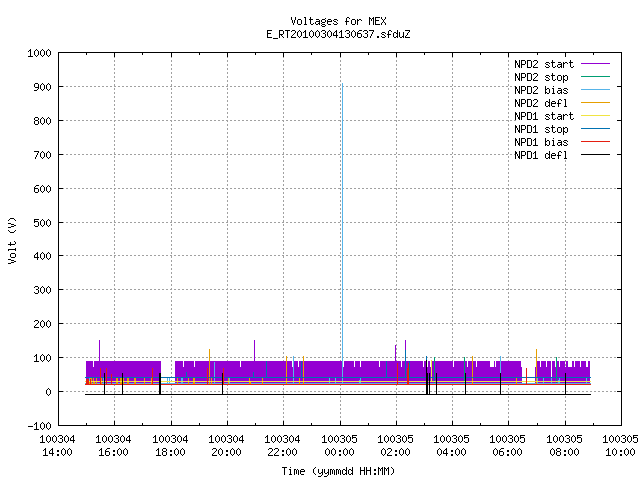The height and width of the screenshot is (480, 640).
Task: Click the 100305 00:00 x-axis tick label
Action: pos(339,445)
